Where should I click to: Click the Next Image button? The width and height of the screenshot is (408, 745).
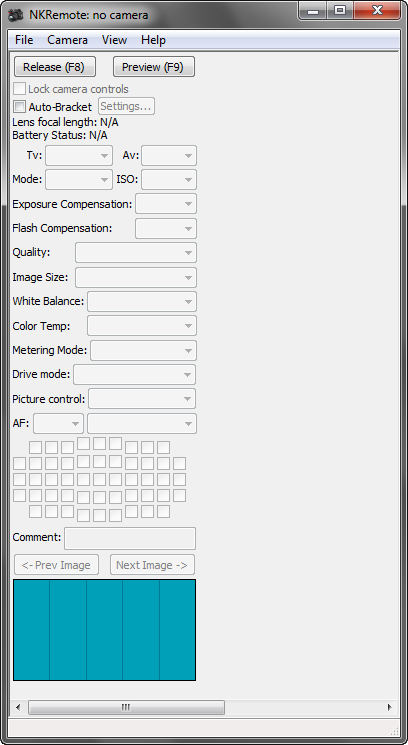pyautogui.click(x=152, y=565)
